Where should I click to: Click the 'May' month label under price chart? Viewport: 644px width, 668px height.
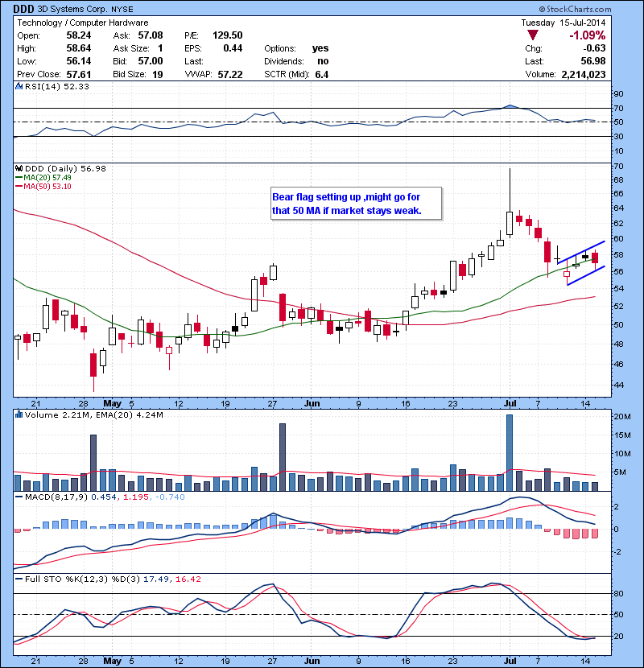pyautogui.click(x=112, y=403)
